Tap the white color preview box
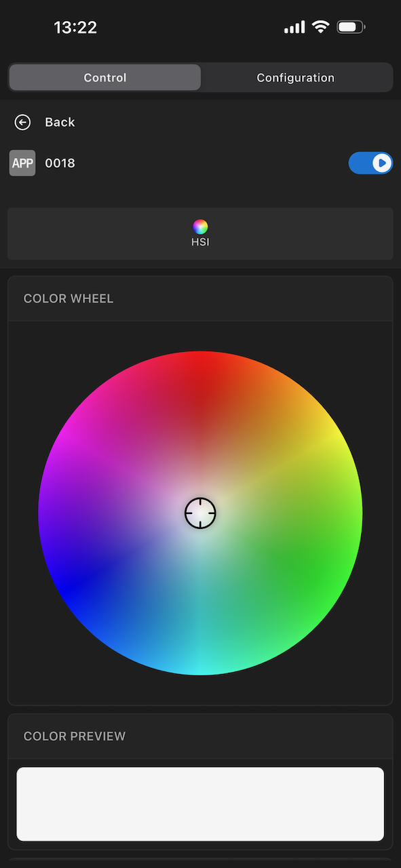Viewport: 401px width, 868px height. point(200,804)
